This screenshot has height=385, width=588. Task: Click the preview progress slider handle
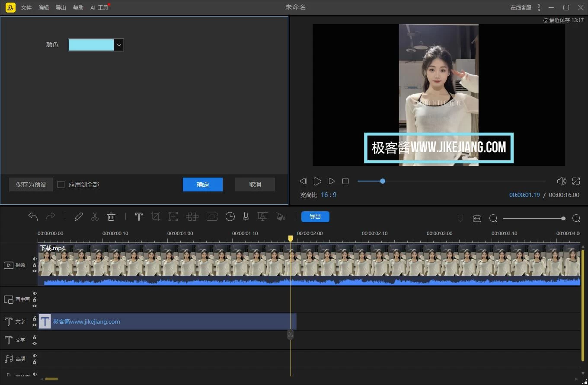pyautogui.click(x=383, y=181)
